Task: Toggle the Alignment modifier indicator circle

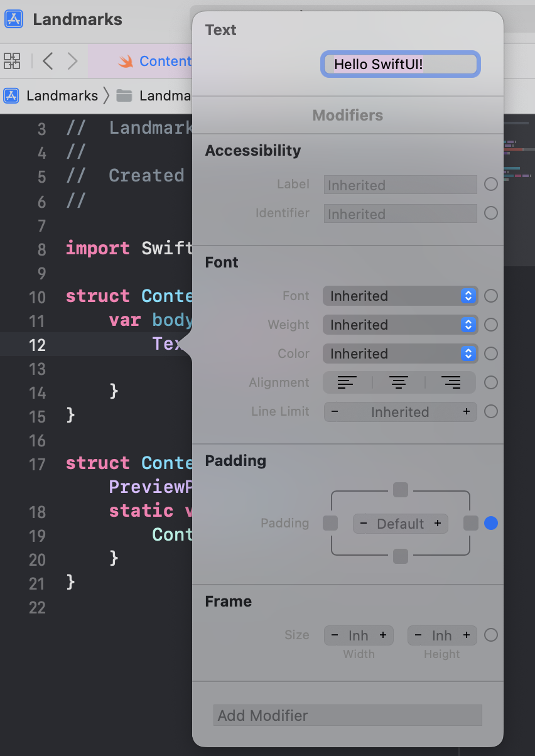Action: point(491,382)
